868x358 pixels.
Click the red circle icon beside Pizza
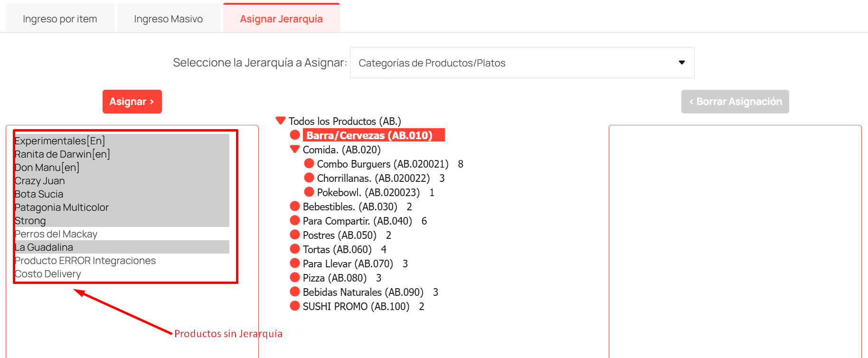[295, 278]
